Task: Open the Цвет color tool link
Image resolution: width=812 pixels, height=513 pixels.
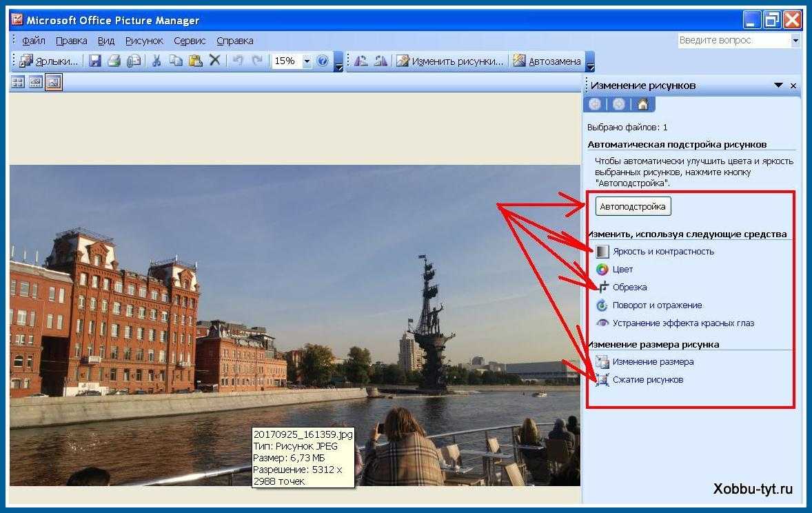Action: pyautogui.click(x=622, y=270)
